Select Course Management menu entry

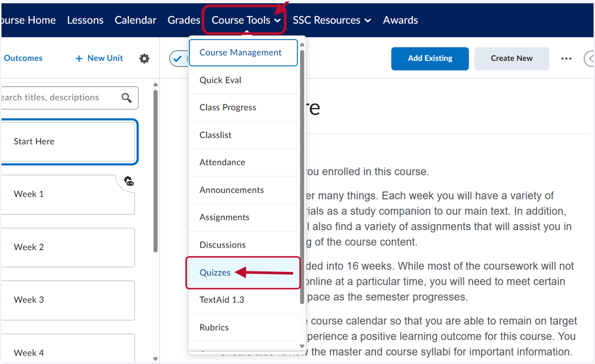point(243,53)
